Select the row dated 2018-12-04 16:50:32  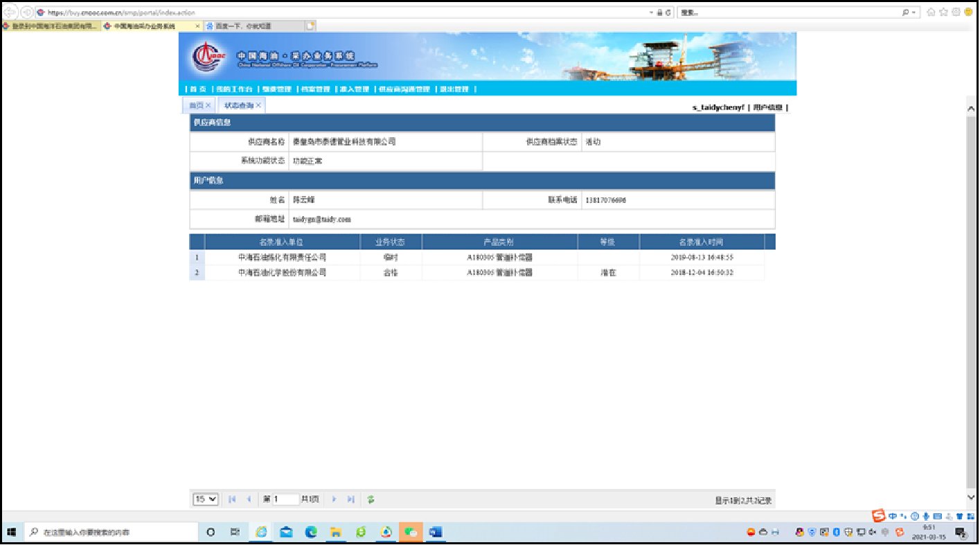click(x=476, y=273)
